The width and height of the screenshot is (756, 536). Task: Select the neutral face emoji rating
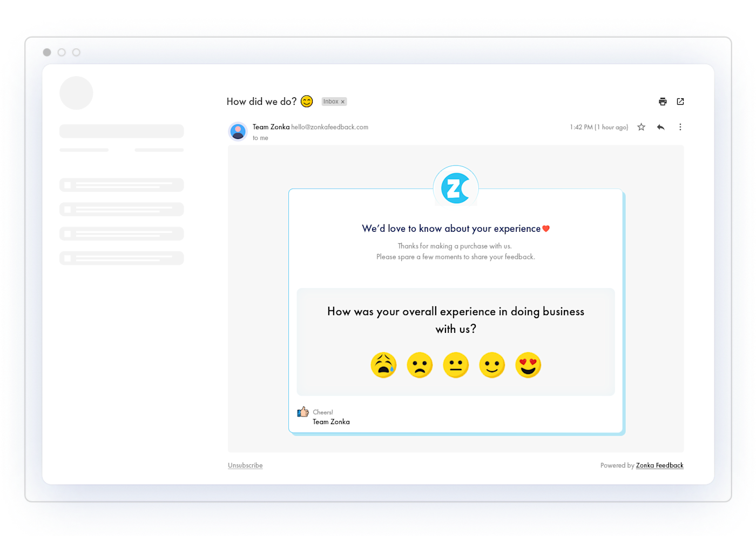(x=456, y=365)
